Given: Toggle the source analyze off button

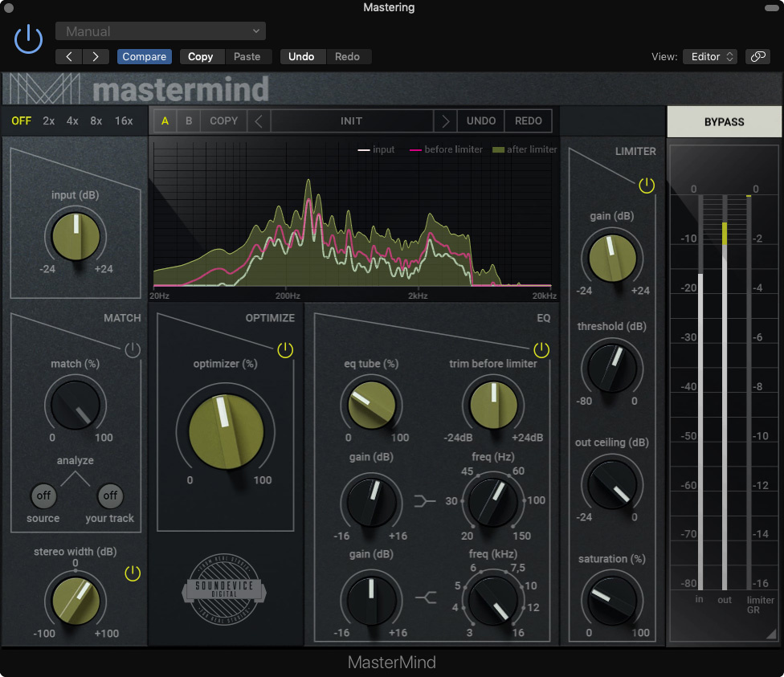Looking at the screenshot, I should 43,496.
